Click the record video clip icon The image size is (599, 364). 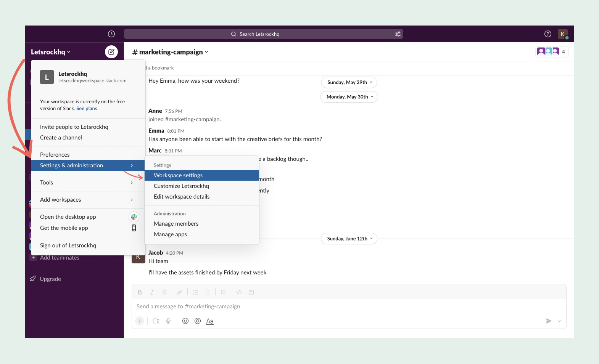(x=156, y=321)
